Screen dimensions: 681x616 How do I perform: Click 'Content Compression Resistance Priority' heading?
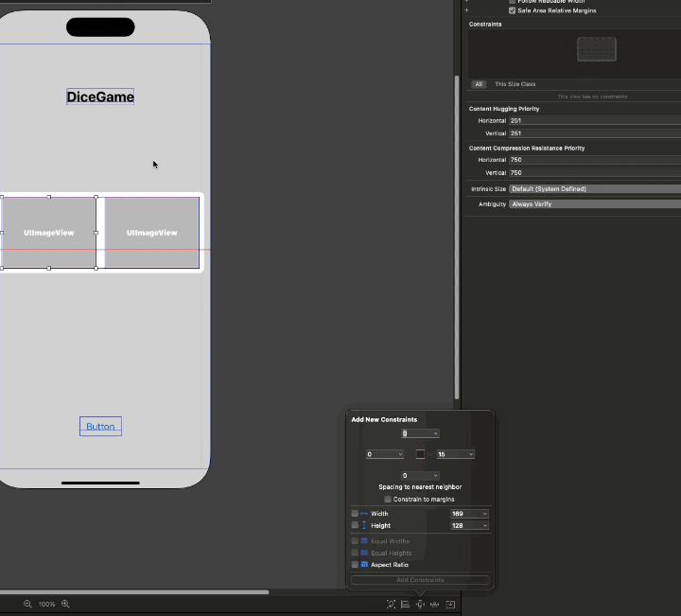[527, 149]
